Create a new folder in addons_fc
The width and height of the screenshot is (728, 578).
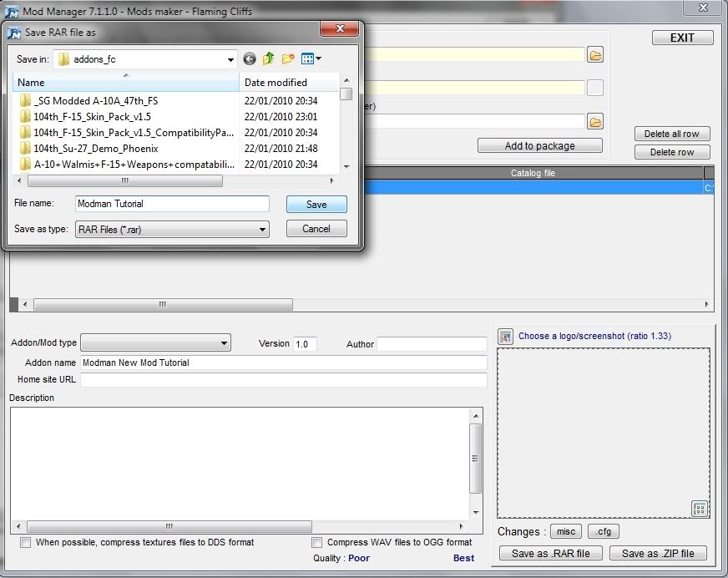coord(288,58)
